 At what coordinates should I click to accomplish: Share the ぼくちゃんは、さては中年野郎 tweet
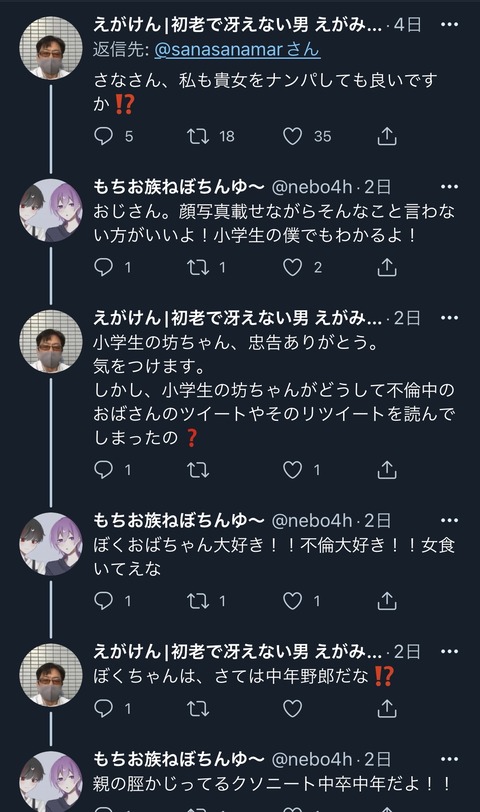click(x=387, y=708)
